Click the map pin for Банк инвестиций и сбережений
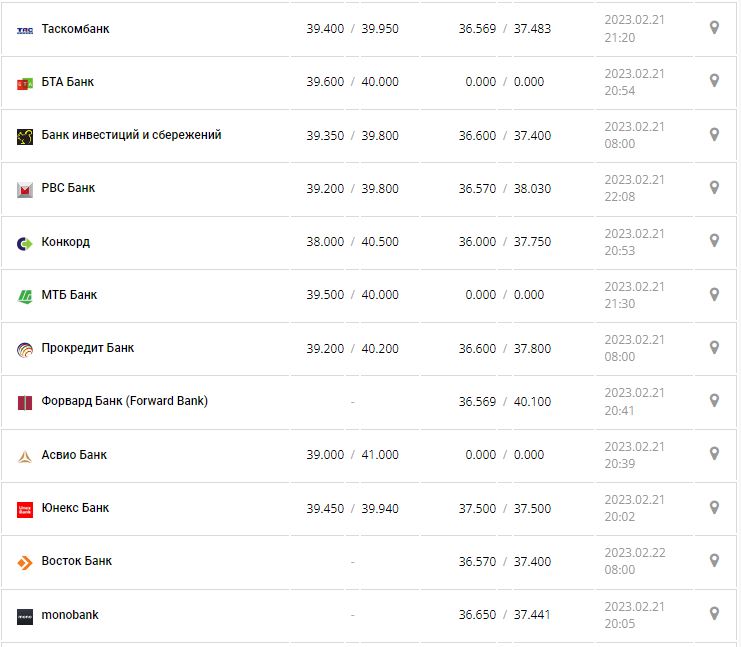Image resolution: width=741 pixels, height=647 pixels. 714,134
